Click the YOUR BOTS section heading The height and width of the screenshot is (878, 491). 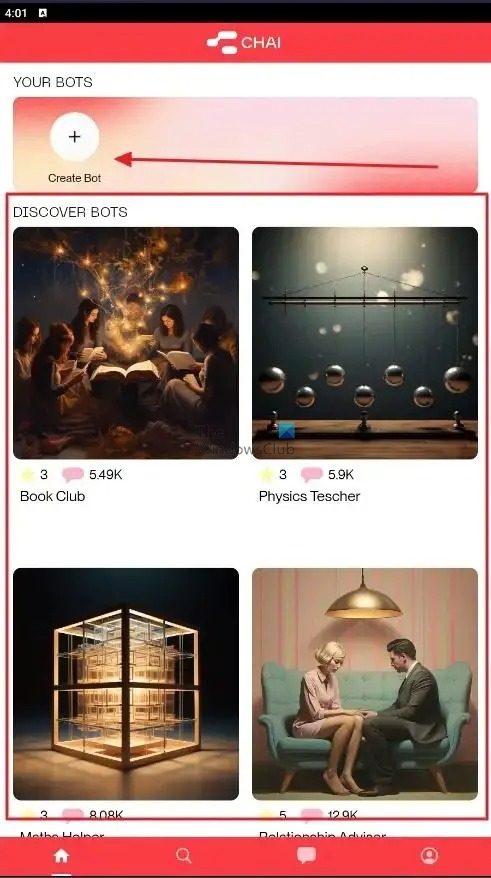53,82
